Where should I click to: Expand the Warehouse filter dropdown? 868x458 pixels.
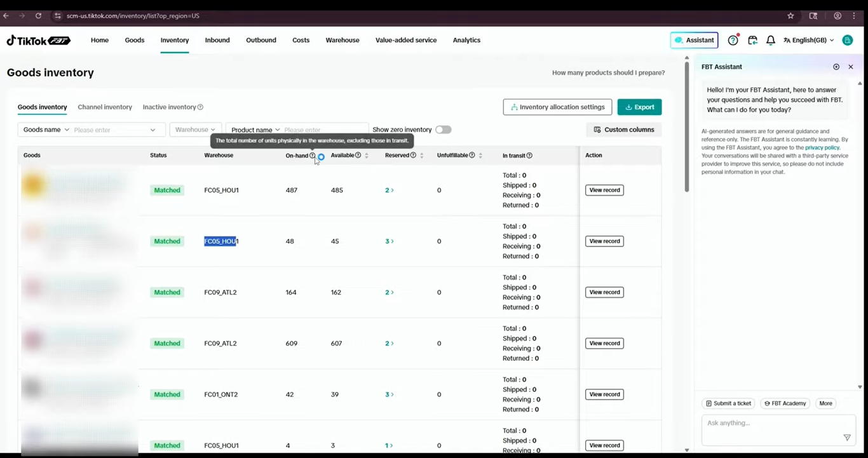click(x=196, y=130)
